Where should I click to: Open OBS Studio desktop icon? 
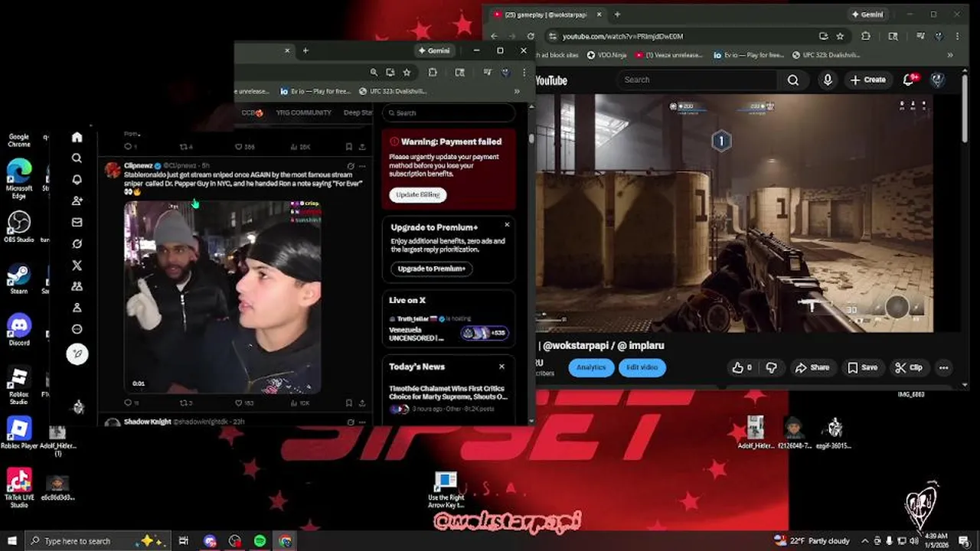(x=19, y=227)
